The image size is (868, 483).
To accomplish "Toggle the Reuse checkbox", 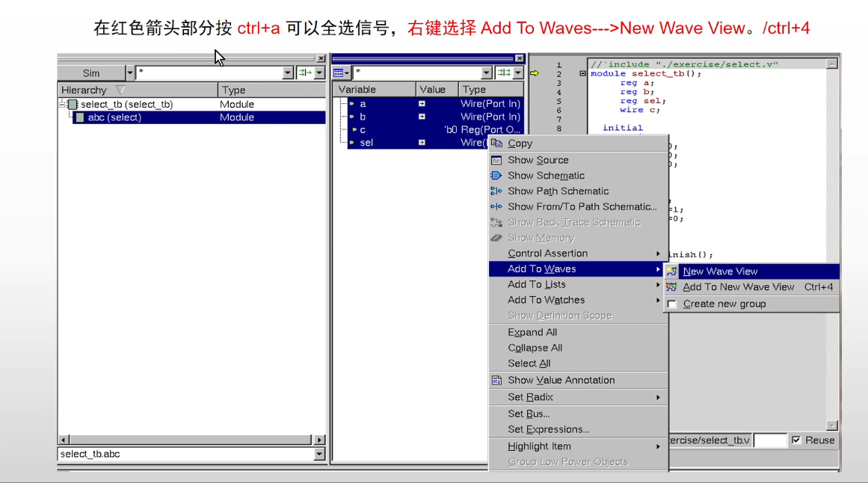I will click(x=796, y=440).
